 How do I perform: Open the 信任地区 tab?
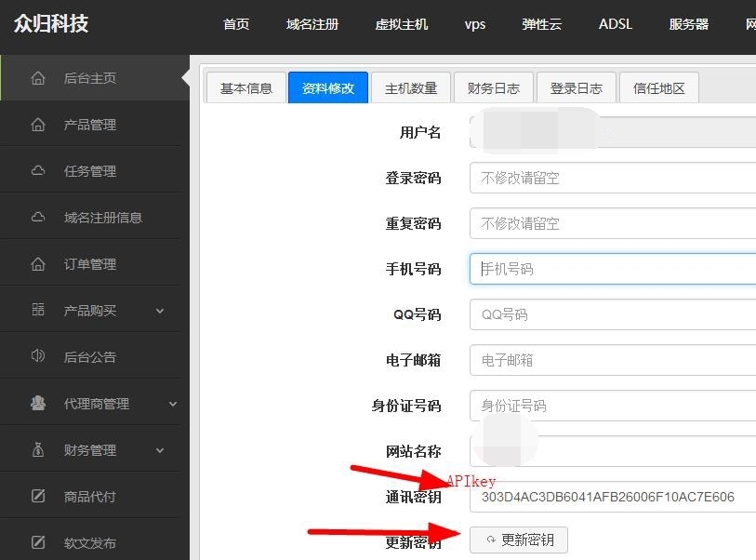[x=658, y=87]
